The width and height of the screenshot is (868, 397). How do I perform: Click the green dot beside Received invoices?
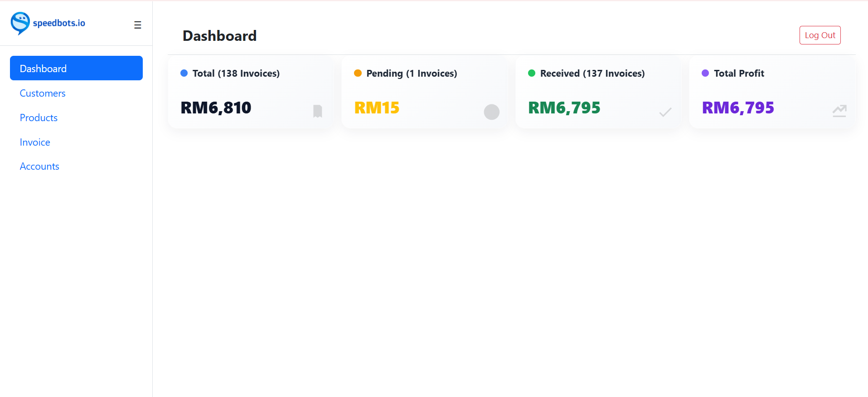pos(531,73)
